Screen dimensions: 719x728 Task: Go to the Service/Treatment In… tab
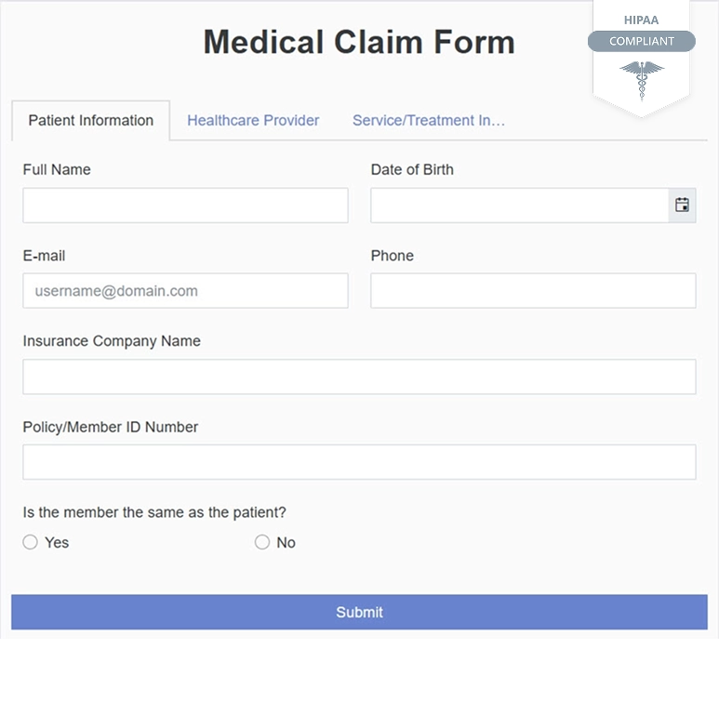(429, 121)
